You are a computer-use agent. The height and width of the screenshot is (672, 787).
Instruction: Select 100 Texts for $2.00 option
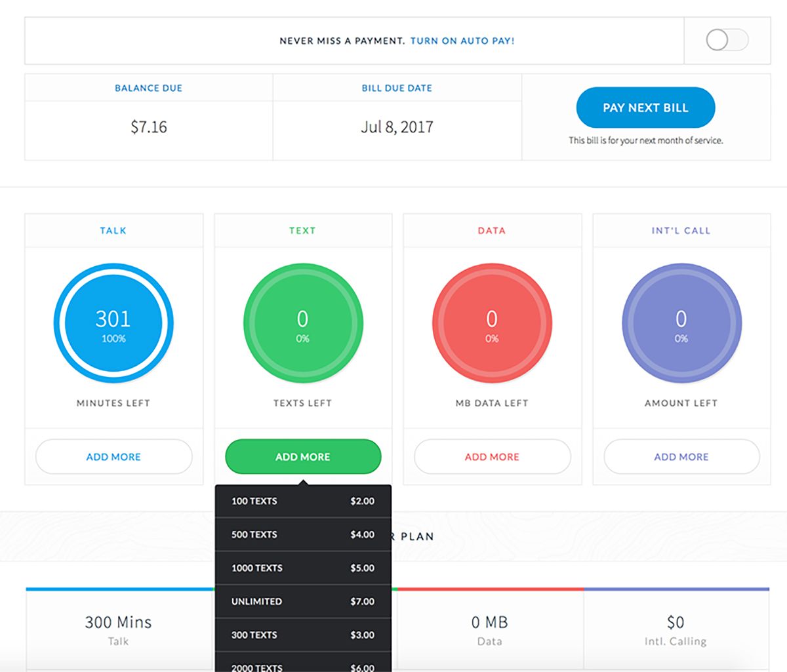point(303,502)
